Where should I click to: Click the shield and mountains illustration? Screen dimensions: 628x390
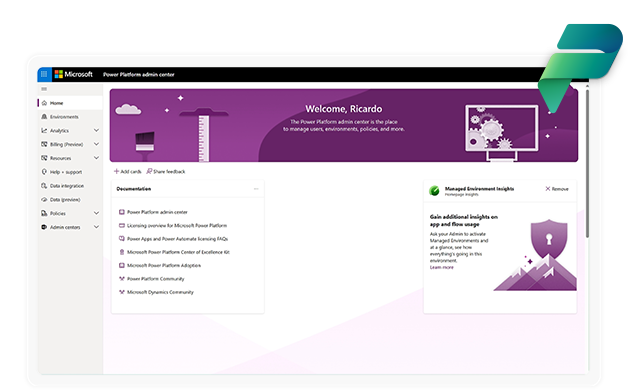[x=535, y=255]
